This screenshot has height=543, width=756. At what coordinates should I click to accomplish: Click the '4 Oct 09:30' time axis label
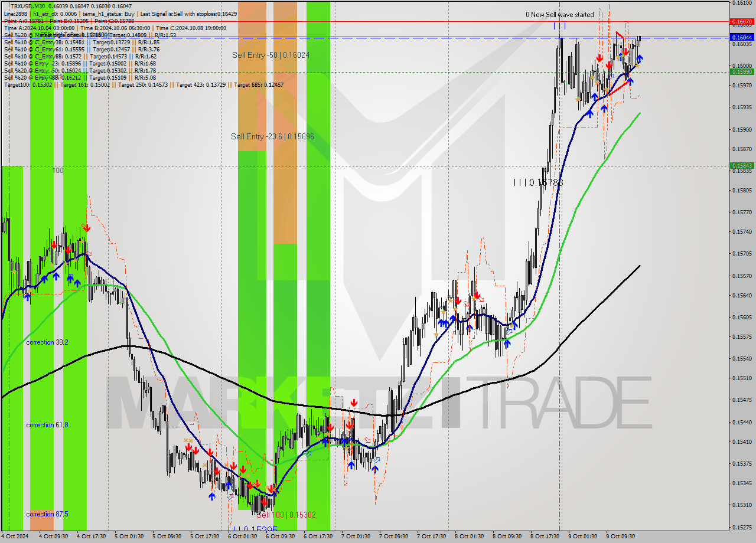(53, 537)
